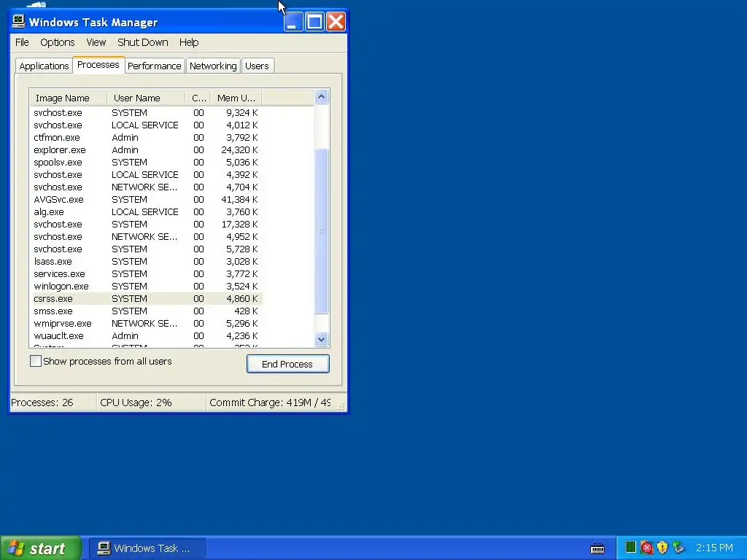Click the process list scrollbar thumb
Screen dimensions: 747x560
(322, 231)
